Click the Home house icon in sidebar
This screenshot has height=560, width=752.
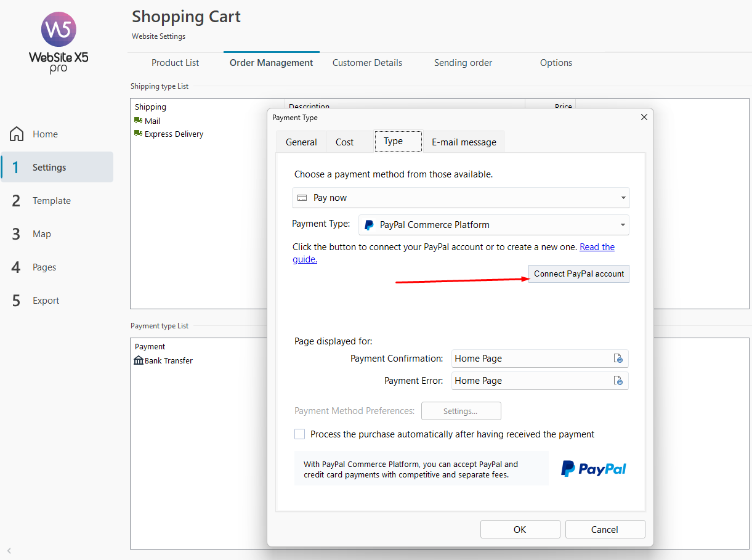tap(17, 134)
